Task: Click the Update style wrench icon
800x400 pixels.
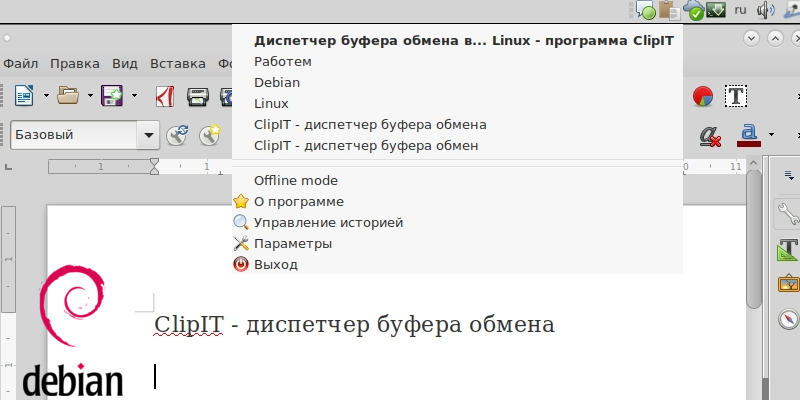Action: coord(177,135)
